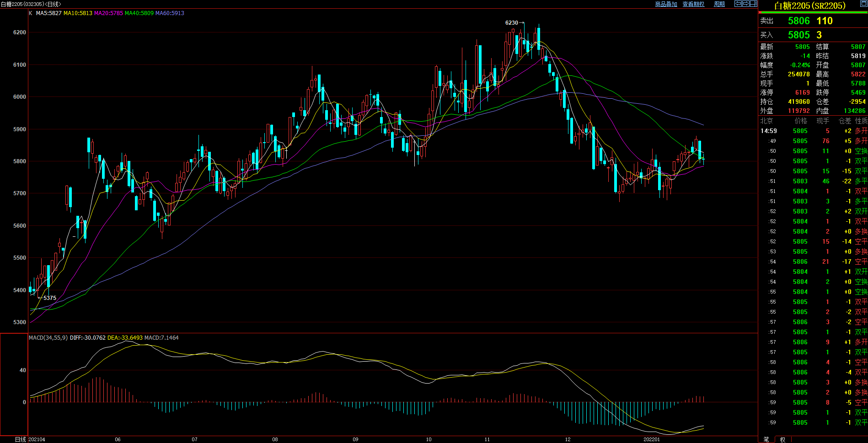This screenshot has width=868, height=443.
Task: Select the yellow MA10:5813 indicator label
Action: pyautogui.click(x=78, y=13)
